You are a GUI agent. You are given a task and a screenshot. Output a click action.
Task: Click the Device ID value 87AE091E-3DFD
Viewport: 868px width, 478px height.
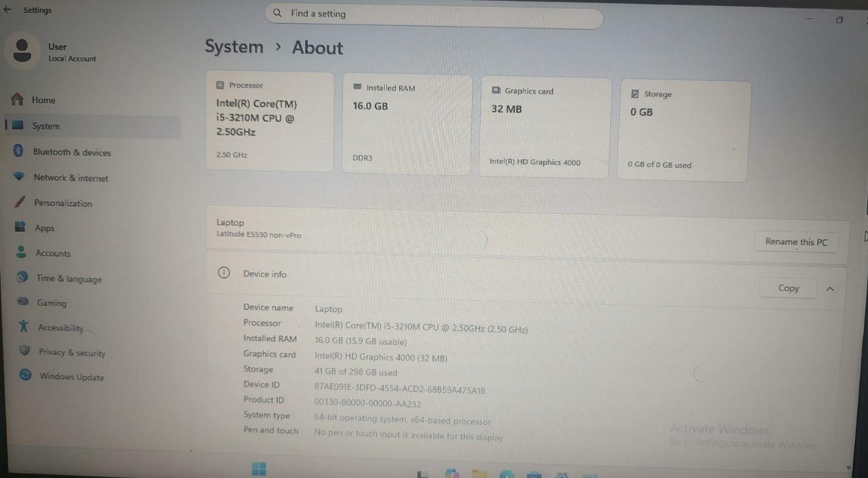[x=400, y=388]
